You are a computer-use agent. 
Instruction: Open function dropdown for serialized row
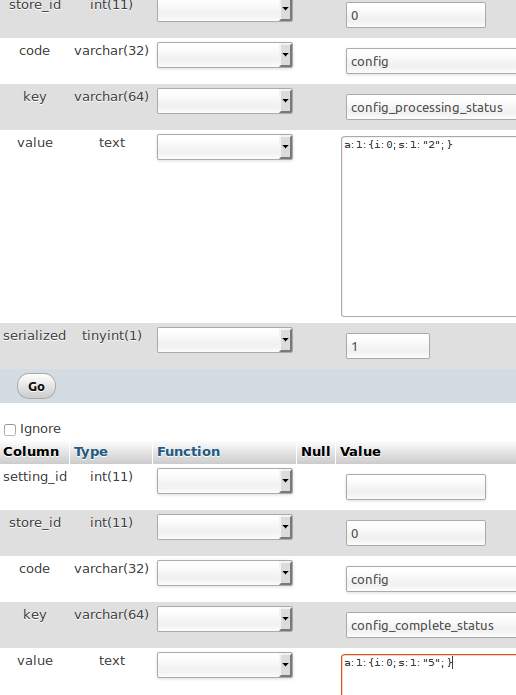point(224,340)
